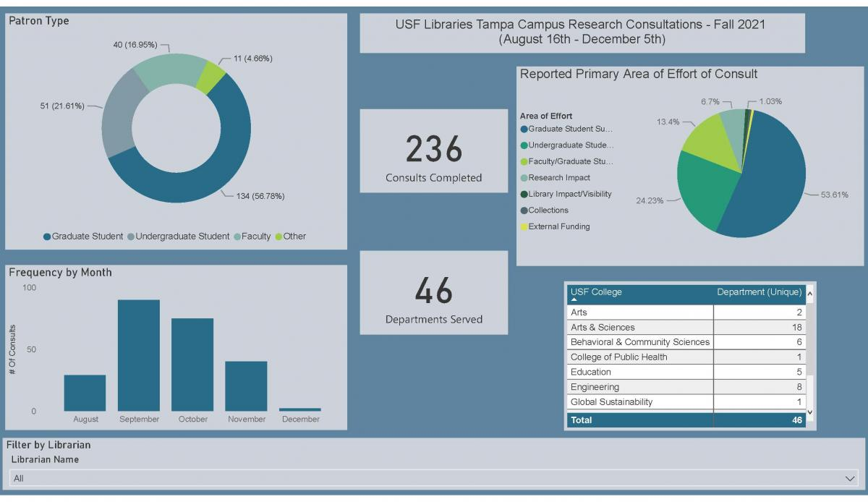Open the Librarian Name dropdown

point(434,478)
